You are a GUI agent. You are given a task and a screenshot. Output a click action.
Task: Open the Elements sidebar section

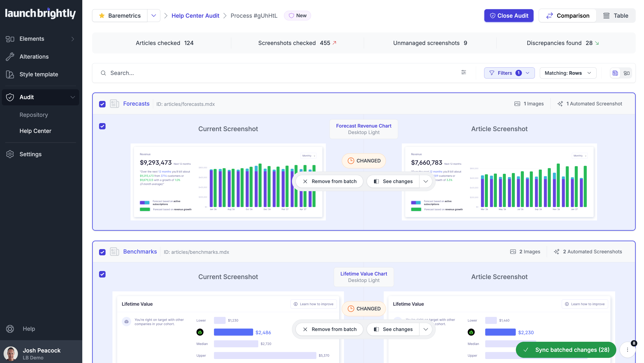click(40, 39)
